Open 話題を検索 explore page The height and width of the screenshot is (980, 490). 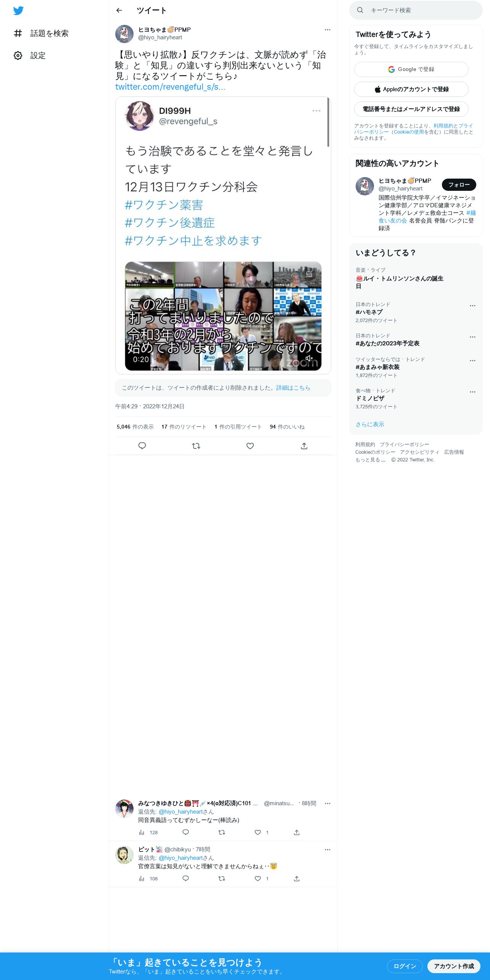pyautogui.click(x=41, y=34)
